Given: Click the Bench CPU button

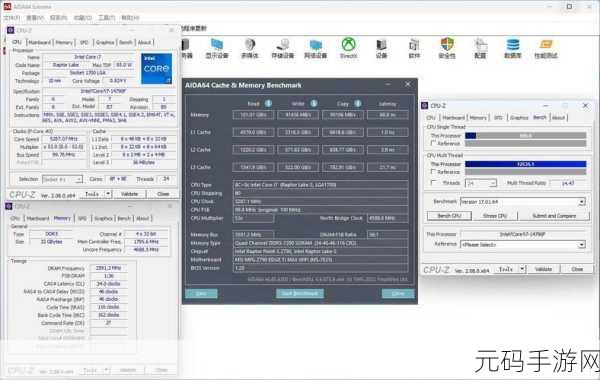Looking at the screenshot, I should coord(449,216).
